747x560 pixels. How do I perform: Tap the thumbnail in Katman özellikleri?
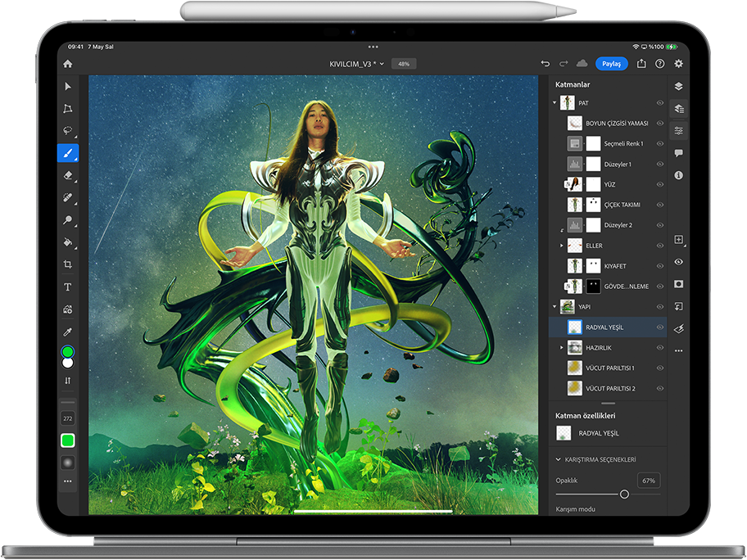click(x=564, y=433)
